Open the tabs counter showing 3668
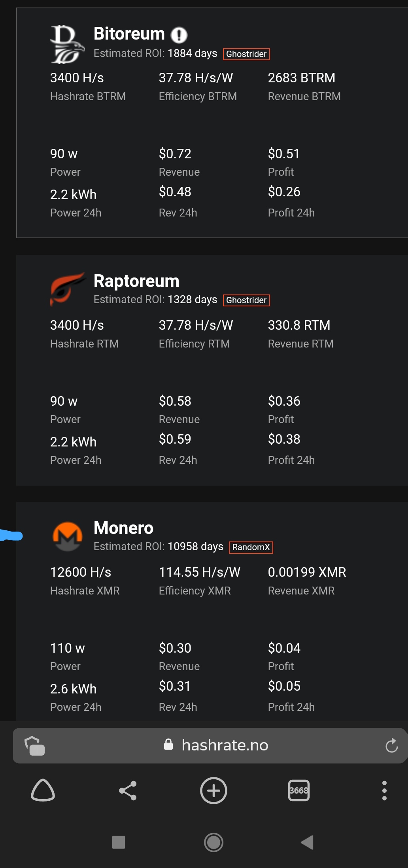 [299, 790]
